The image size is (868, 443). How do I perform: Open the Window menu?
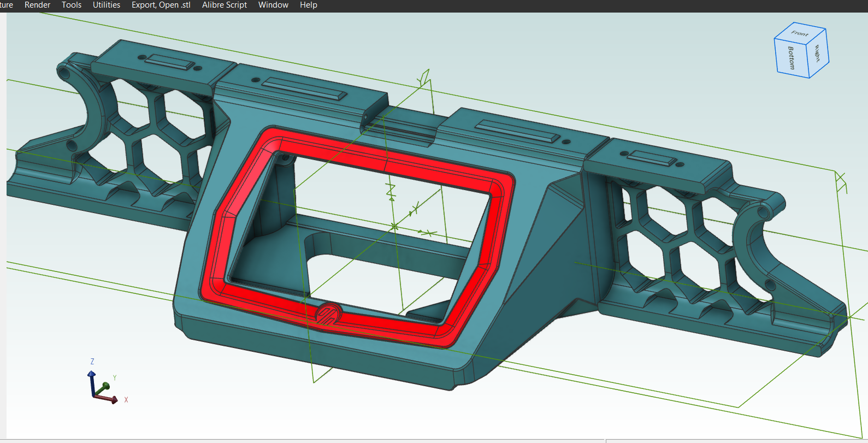point(273,5)
